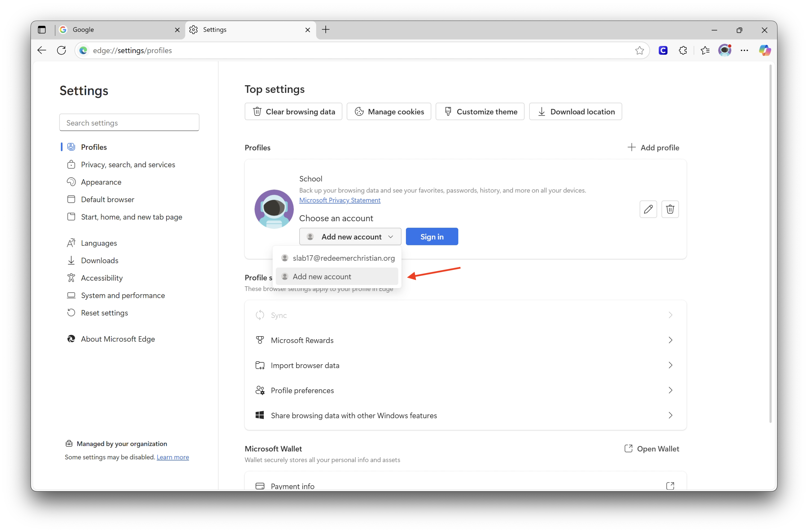Click the Favorites star list icon
The height and width of the screenshot is (532, 808).
pos(705,50)
